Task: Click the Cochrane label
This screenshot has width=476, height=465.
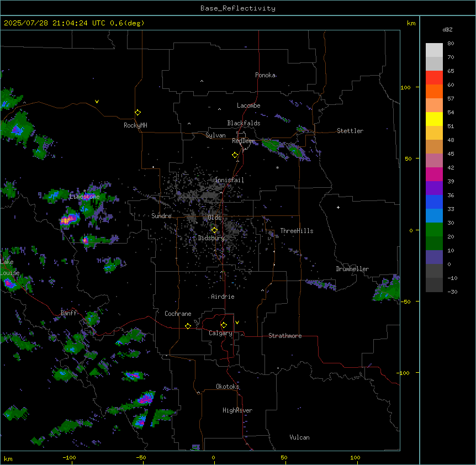Action: click(178, 314)
